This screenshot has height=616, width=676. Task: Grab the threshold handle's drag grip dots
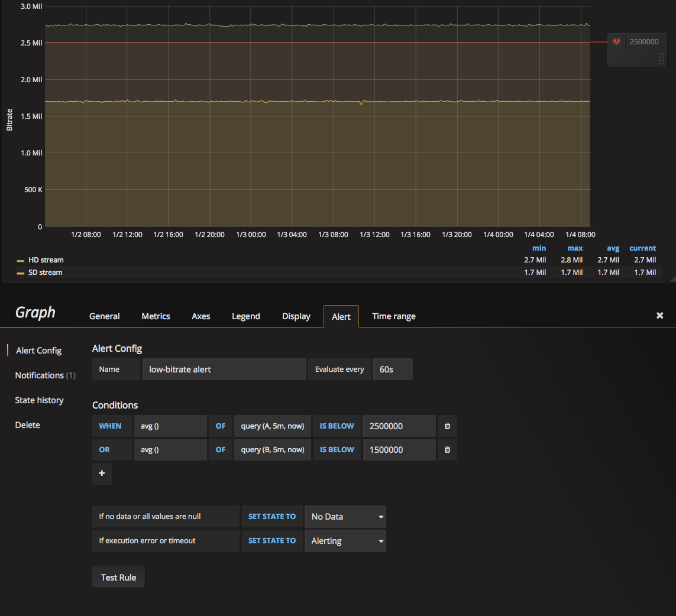[x=662, y=59]
